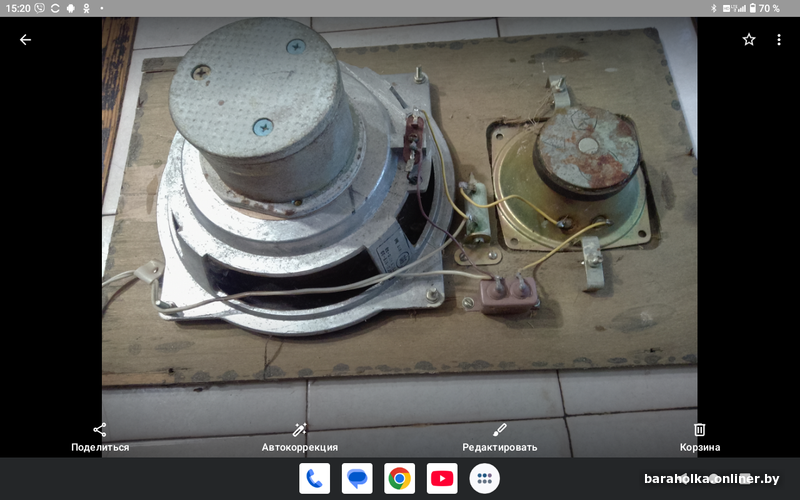Launch YouTube from the taskbar
This screenshot has width=800, height=500.
tap(442, 479)
